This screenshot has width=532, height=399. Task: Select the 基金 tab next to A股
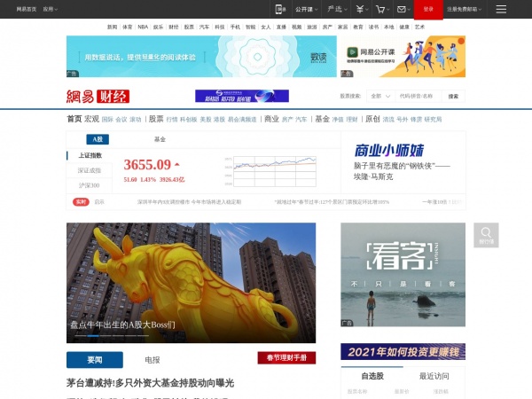pyautogui.click(x=160, y=139)
